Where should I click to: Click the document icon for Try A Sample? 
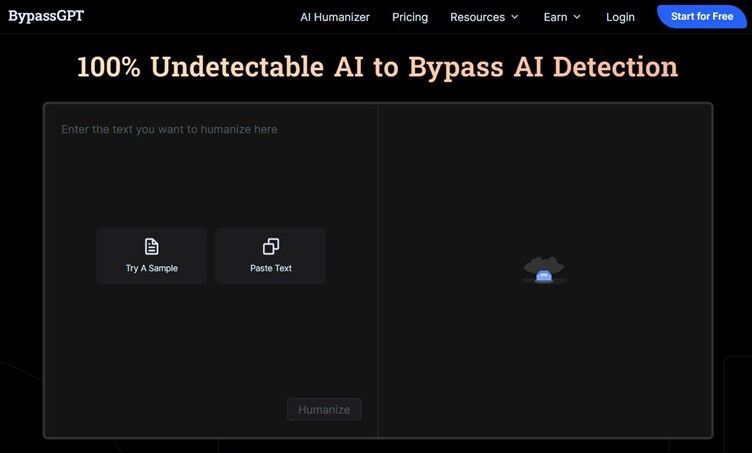coord(152,246)
